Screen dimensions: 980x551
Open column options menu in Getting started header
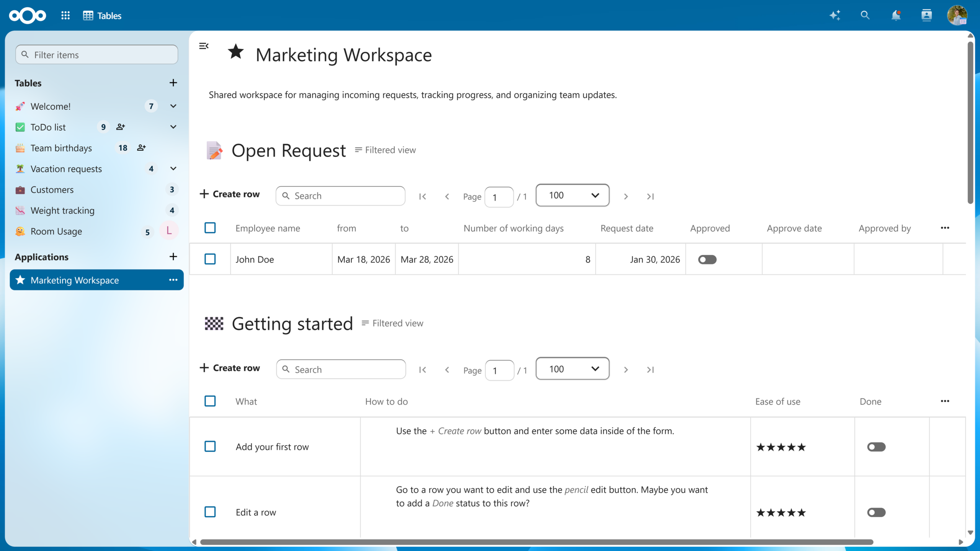945,401
